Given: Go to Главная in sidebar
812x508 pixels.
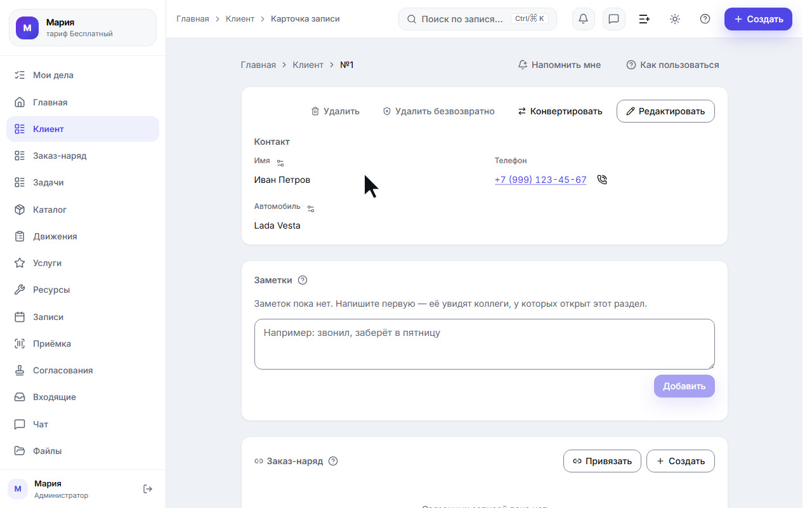Looking at the screenshot, I should tap(82, 102).
